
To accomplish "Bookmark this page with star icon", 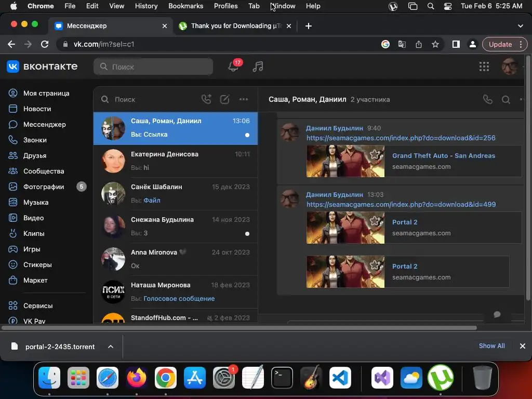I will [435, 44].
